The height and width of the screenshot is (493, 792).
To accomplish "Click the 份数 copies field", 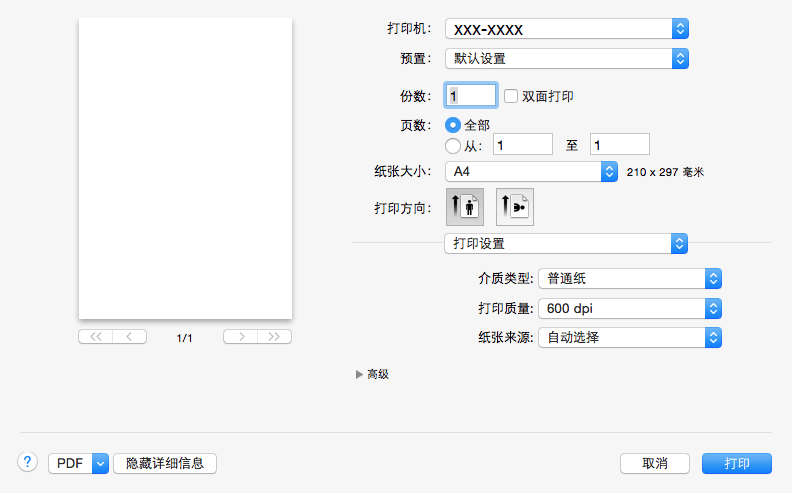I will (471, 95).
